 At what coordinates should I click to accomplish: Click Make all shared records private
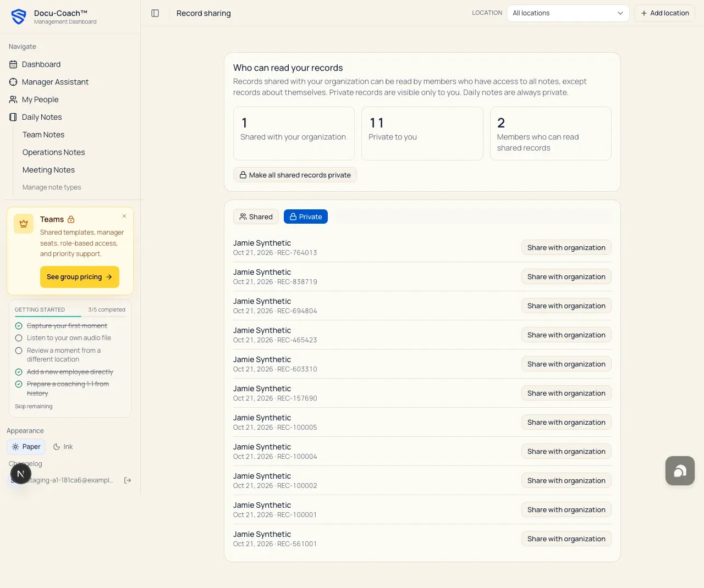(x=295, y=175)
